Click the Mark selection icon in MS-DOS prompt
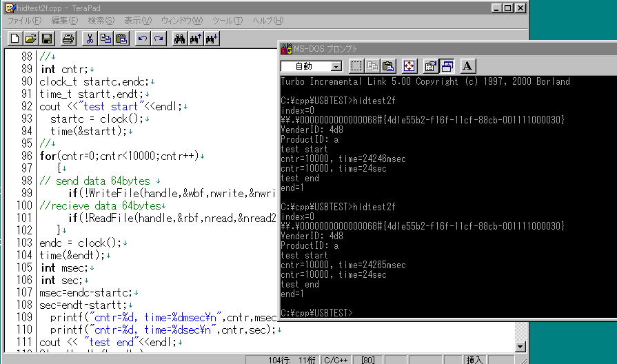The height and width of the screenshot is (364, 617). click(356, 66)
